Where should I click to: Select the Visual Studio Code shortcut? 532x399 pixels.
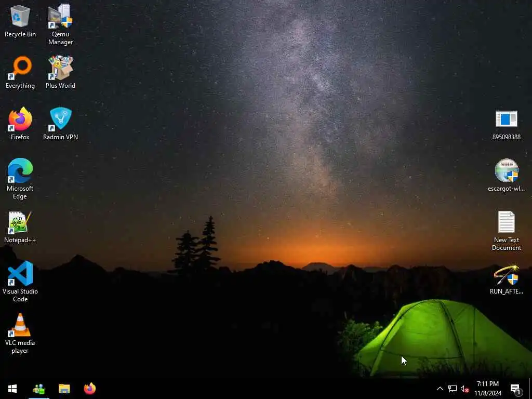20,282
